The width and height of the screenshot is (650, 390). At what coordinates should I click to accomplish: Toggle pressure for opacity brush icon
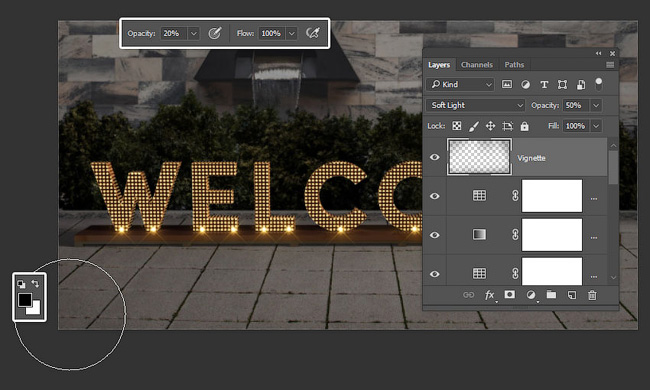214,33
